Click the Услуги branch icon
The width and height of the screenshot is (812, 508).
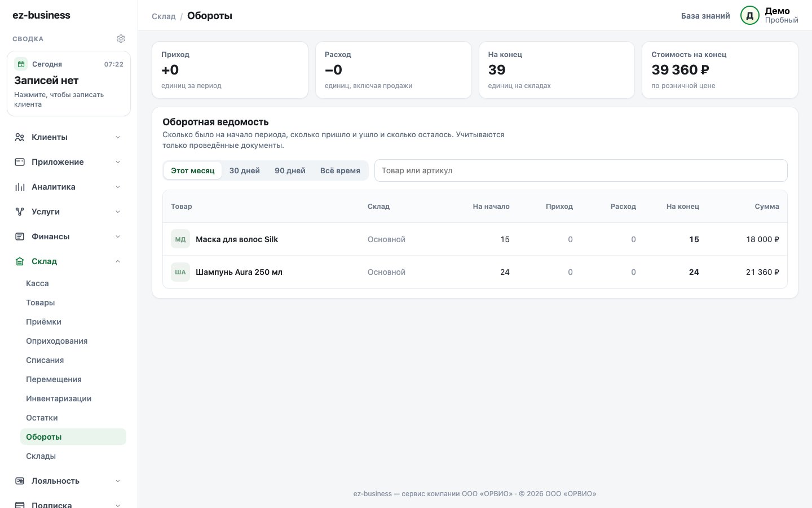[20, 212]
